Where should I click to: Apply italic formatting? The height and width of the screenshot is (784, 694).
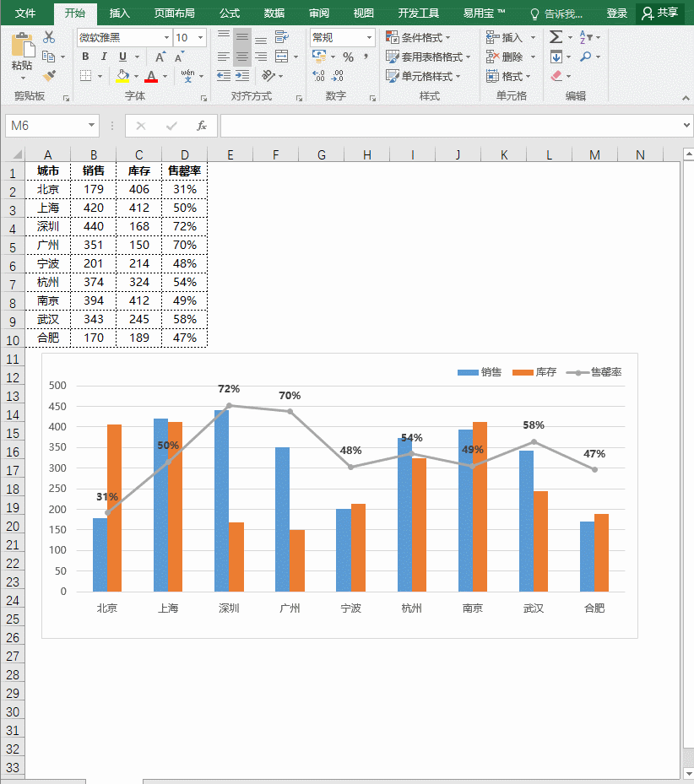coord(104,57)
